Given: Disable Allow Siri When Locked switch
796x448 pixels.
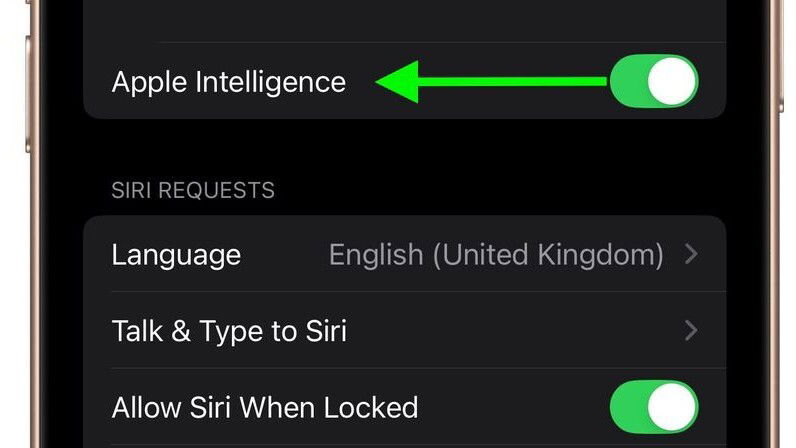Looking at the screenshot, I should 653,408.
